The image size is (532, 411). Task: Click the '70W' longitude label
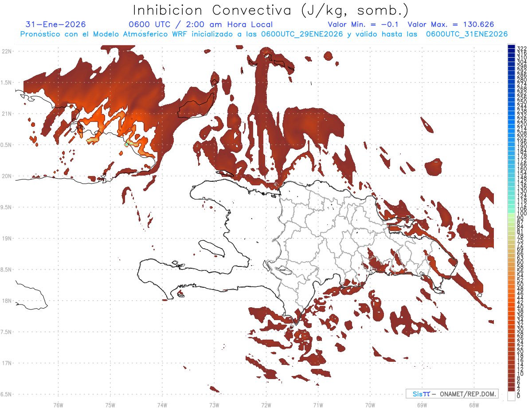point(370,405)
